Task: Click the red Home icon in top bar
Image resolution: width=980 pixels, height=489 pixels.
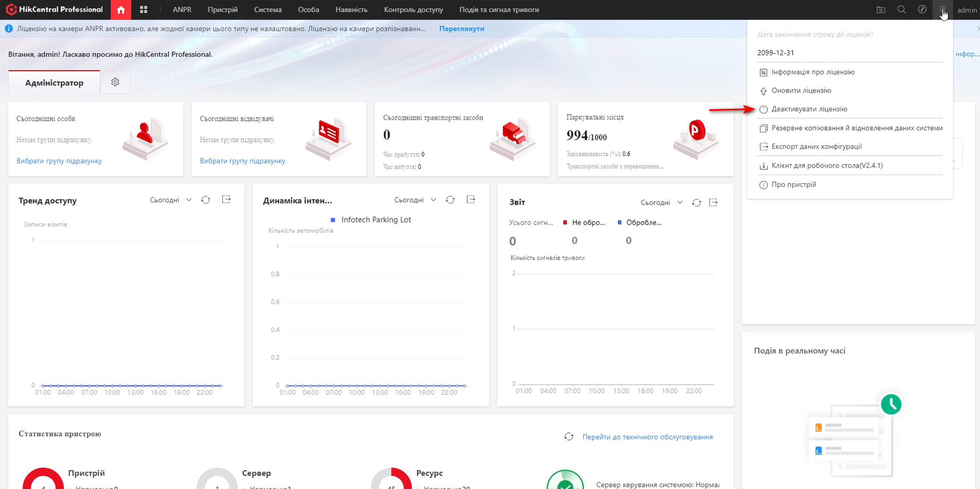Action: (x=121, y=10)
